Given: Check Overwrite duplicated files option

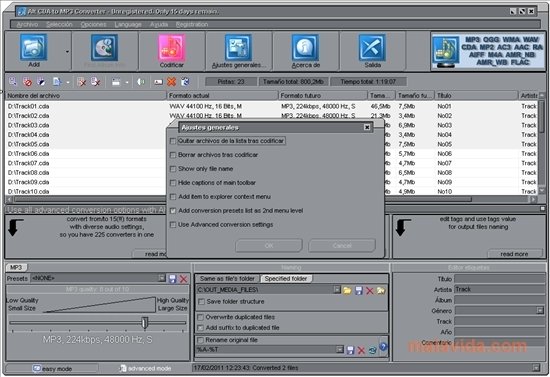Looking at the screenshot, I should pos(200,317).
